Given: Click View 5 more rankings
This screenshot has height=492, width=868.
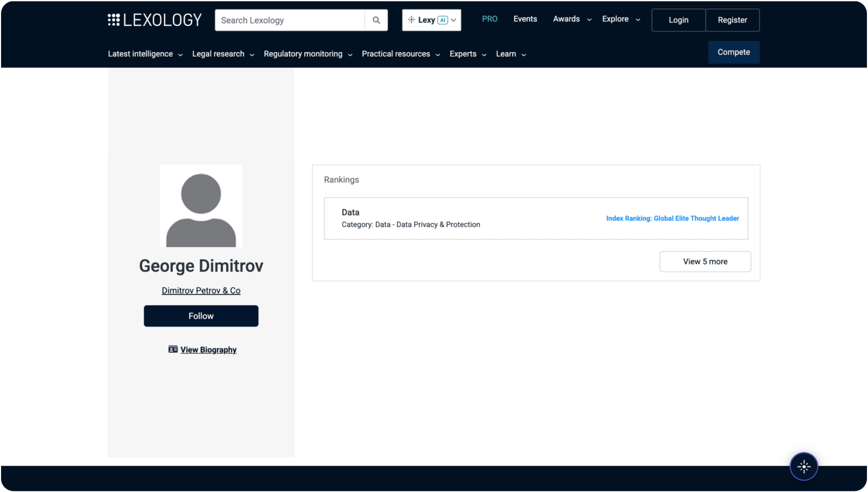Looking at the screenshot, I should 705,261.
